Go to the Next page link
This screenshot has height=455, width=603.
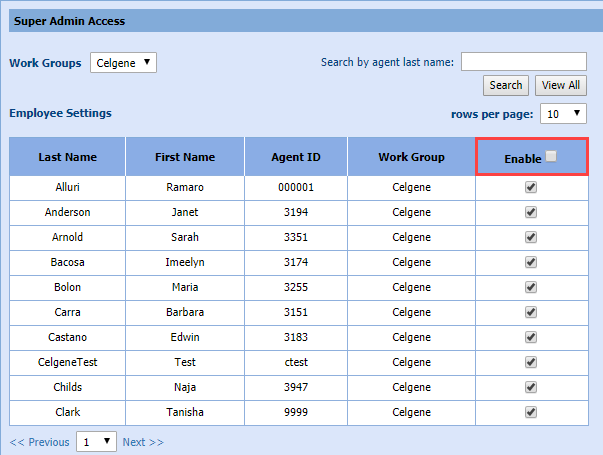(143, 442)
